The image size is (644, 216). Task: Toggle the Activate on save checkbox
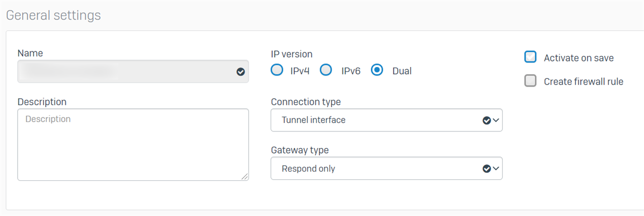point(530,57)
